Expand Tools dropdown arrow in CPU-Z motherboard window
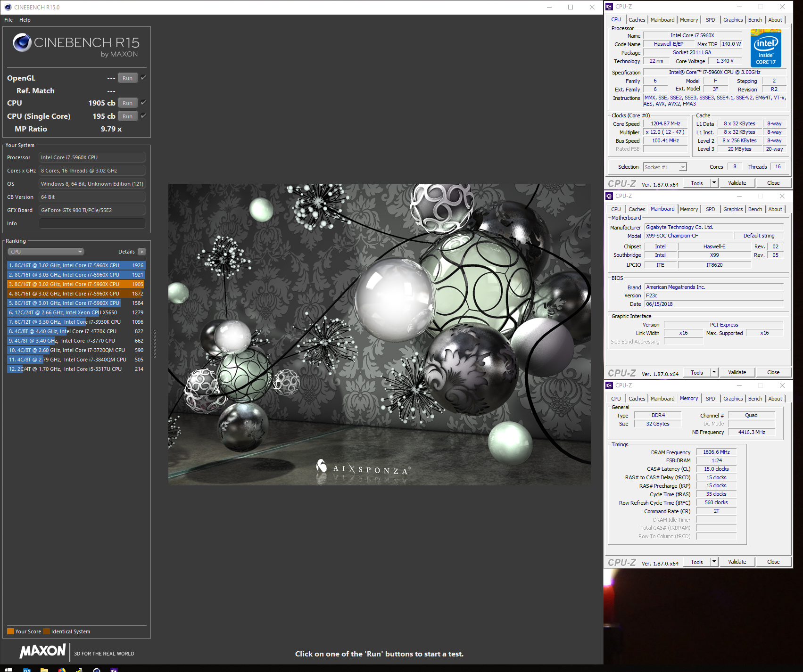Viewport: 803px width, 672px height. point(714,372)
